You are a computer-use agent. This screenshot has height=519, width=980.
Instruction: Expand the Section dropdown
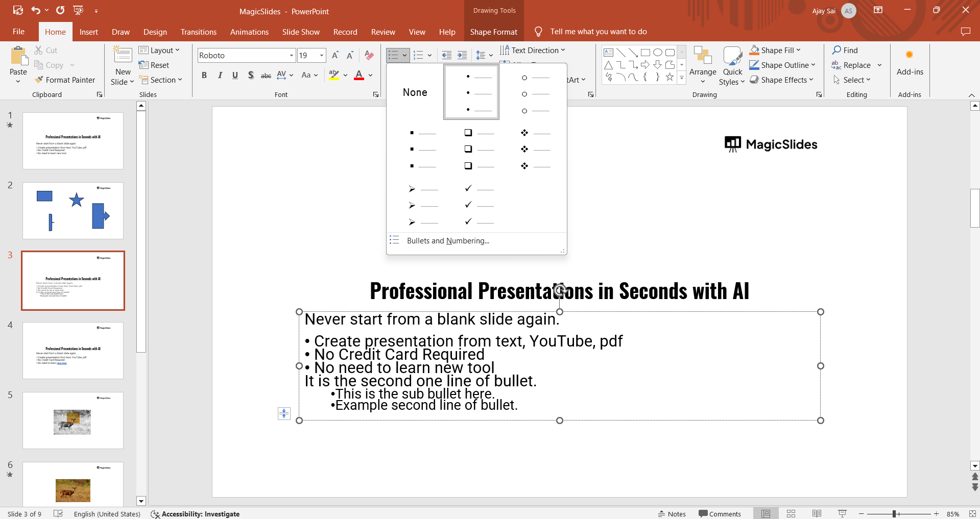pyautogui.click(x=160, y=80)
